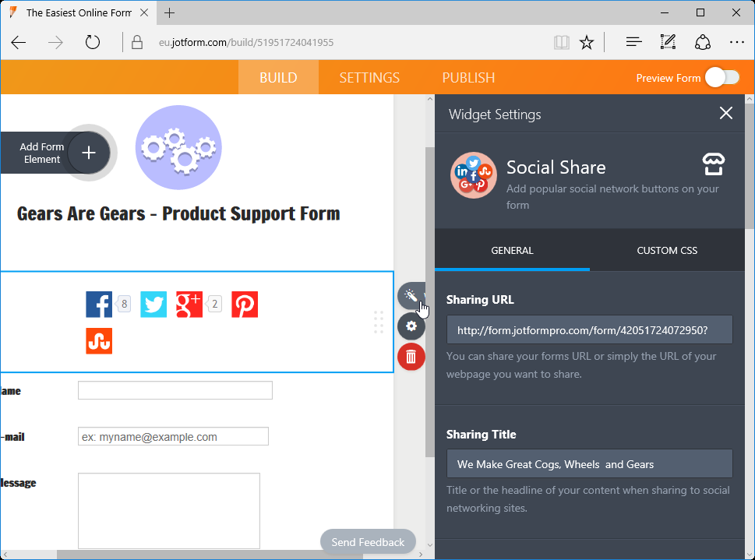Open the CUSTOM CSS tab

666,250
